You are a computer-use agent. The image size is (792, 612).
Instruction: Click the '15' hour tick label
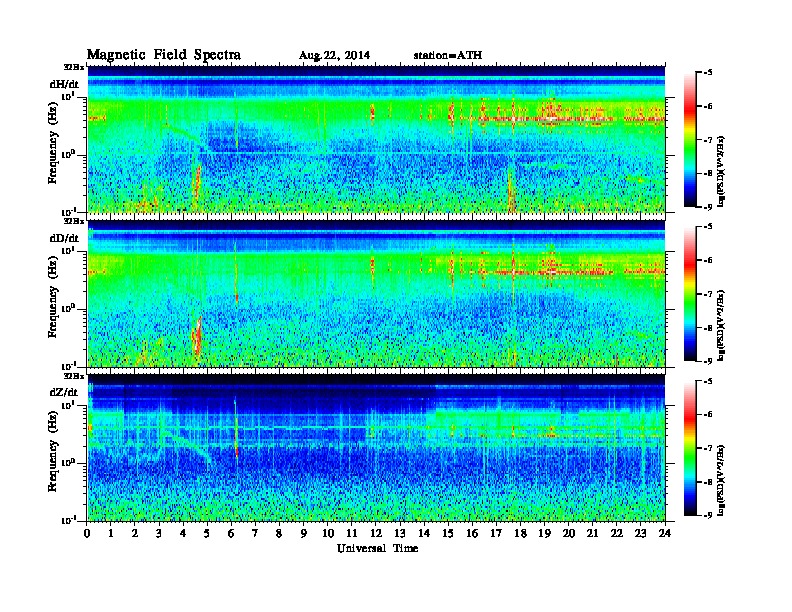coord(449,533)
